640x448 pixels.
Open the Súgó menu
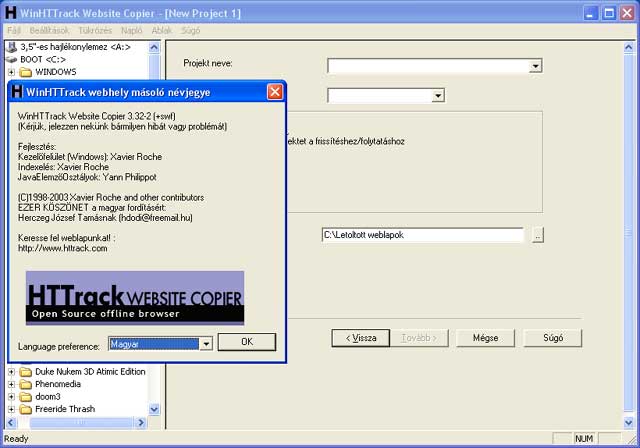coord(190,31)
